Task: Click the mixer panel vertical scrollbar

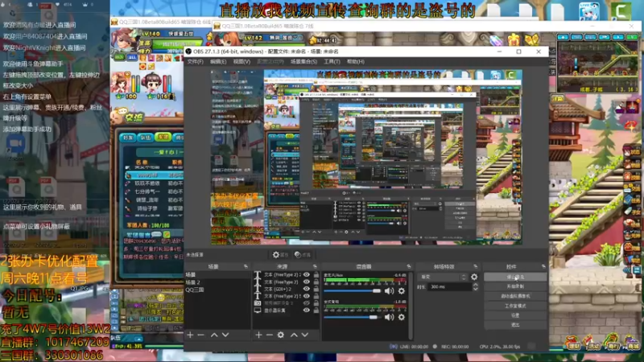Action: click(410, 304)
